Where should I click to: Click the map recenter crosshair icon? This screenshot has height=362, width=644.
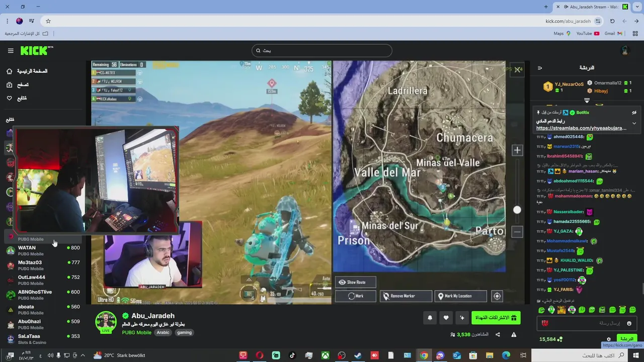click(x=497, y=296)
